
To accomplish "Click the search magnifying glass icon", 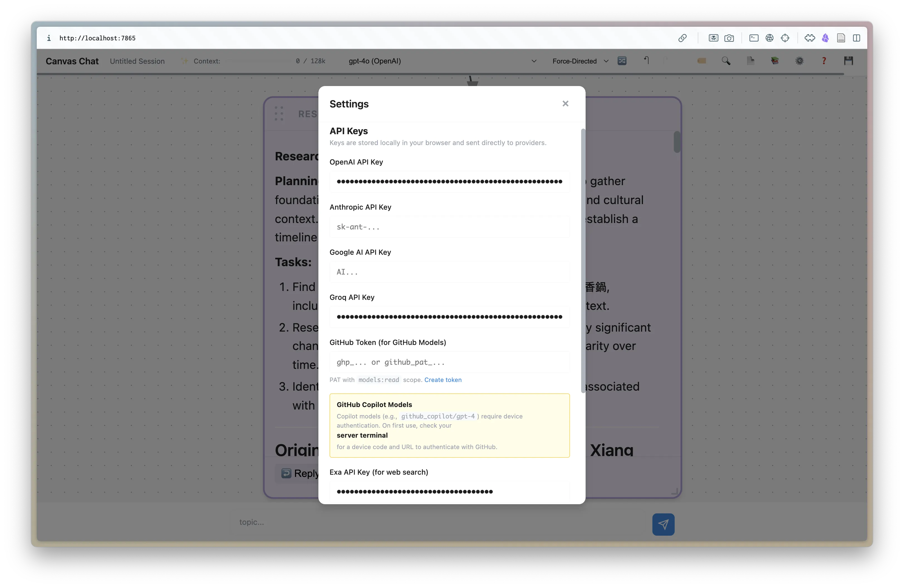I will pos(726,61).
